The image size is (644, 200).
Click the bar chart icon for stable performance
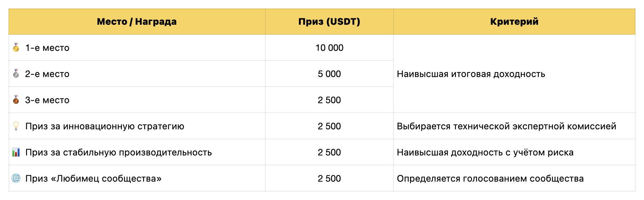pyautogui.click(x=16, y=152)
